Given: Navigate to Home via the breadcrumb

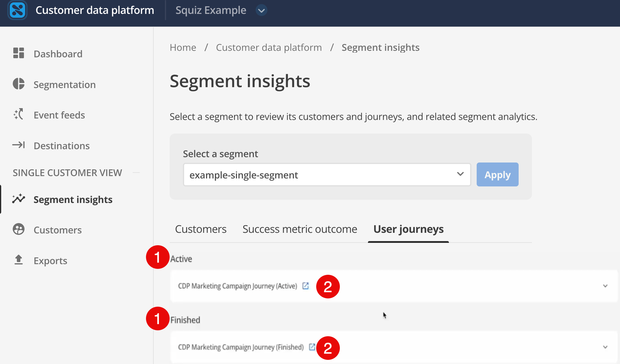Looking at the screenshot, I should [x=183, y=47].
